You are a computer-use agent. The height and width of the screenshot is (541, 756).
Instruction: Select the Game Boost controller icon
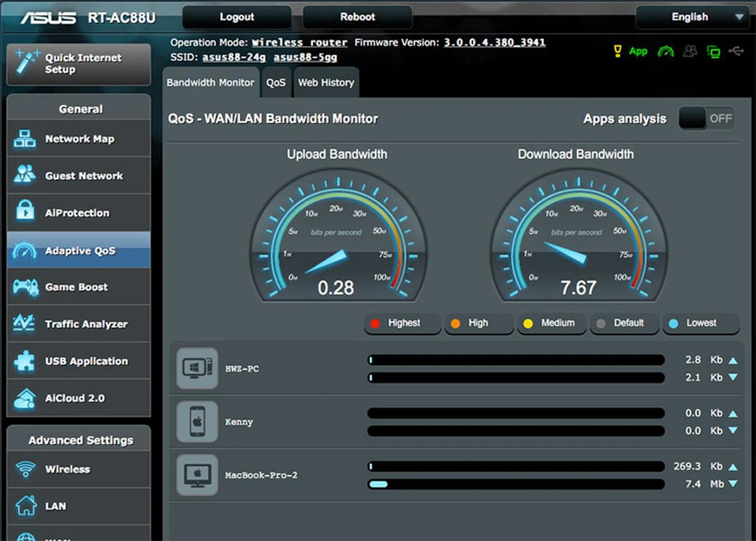point(26,287)
